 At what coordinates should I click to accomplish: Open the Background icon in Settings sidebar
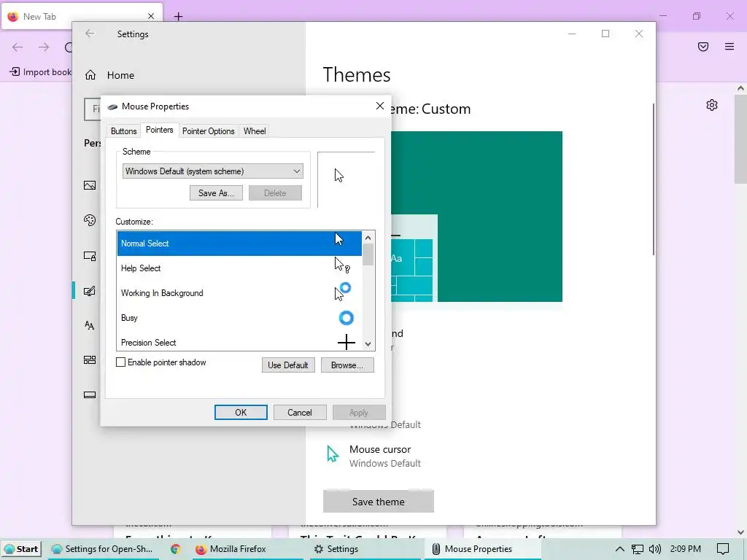(x=90, y=185)
